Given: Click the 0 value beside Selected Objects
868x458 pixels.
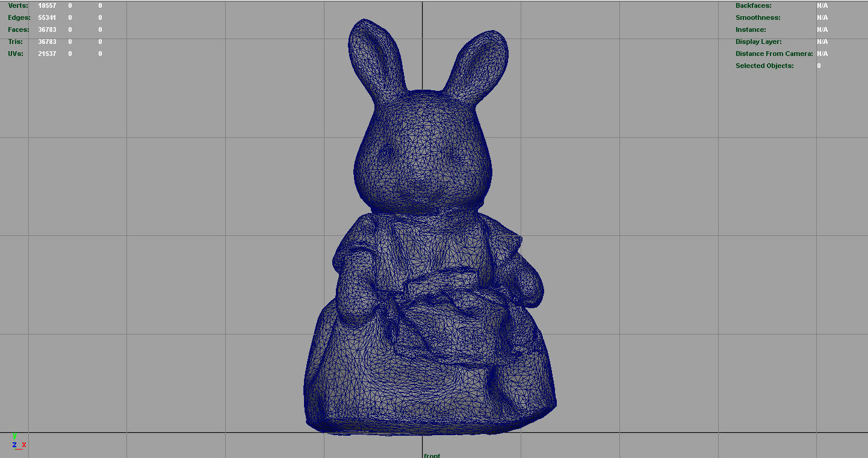Looking at the screenshot, I should [819, 66].
